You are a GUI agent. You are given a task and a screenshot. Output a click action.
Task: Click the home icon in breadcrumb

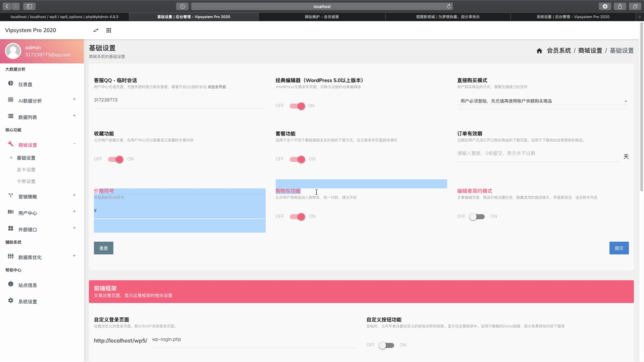(x=539, y=51)
